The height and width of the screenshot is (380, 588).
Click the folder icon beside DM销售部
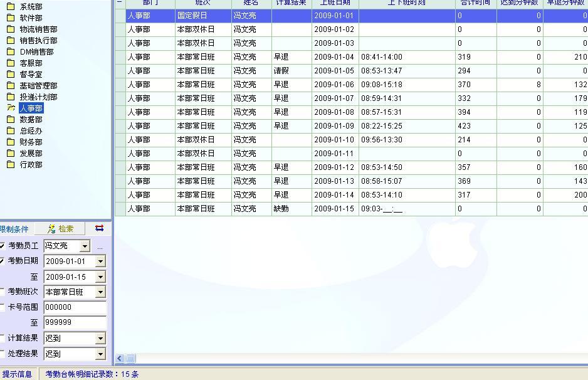point(11,51)
